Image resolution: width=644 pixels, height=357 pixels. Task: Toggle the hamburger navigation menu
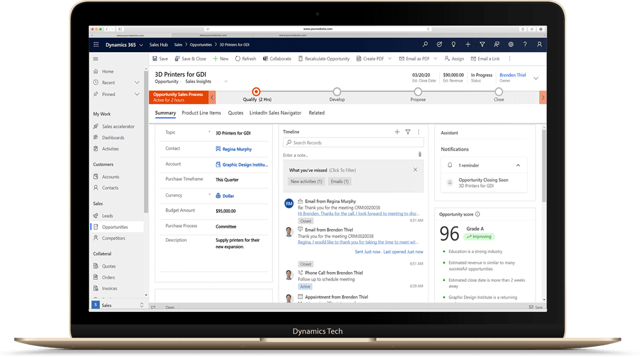click(96, 59)
